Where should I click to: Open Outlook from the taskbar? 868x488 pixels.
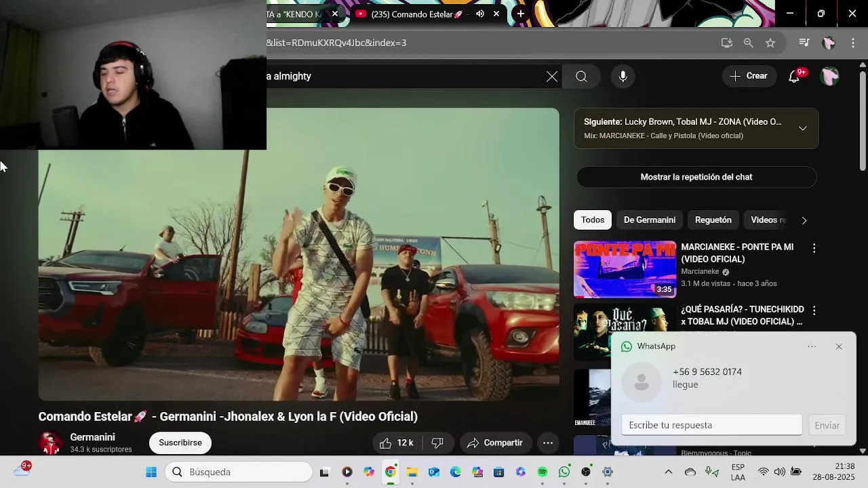coord(434,472)
